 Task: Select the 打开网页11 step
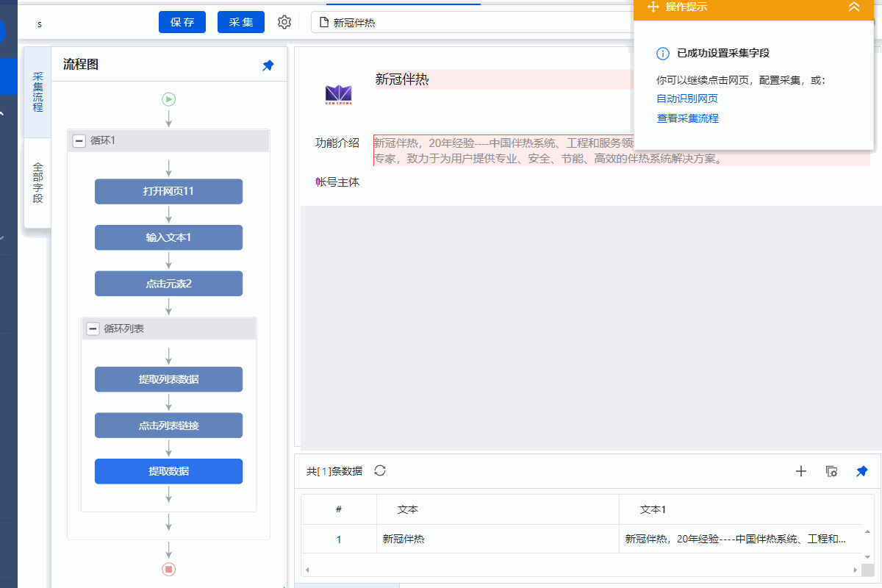(x=168, y=191)
